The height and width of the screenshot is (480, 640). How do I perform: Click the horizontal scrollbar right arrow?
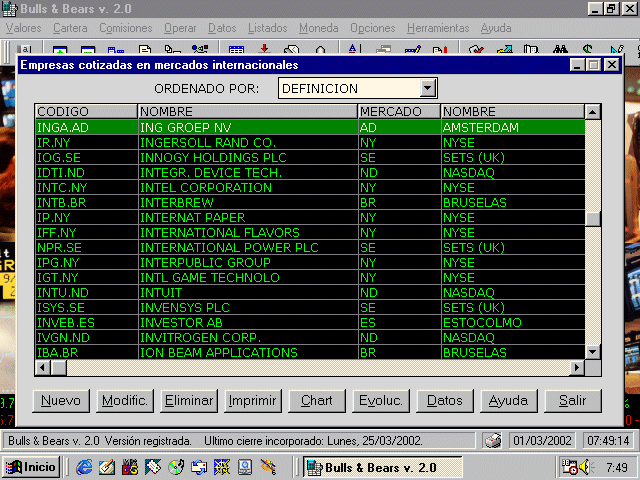pyautogui.click(x=577, y=368)
